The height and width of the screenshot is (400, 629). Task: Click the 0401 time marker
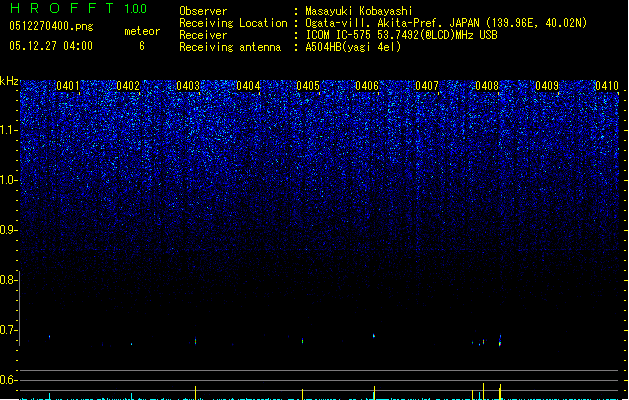pyautogui.click(x=68, y=86)
